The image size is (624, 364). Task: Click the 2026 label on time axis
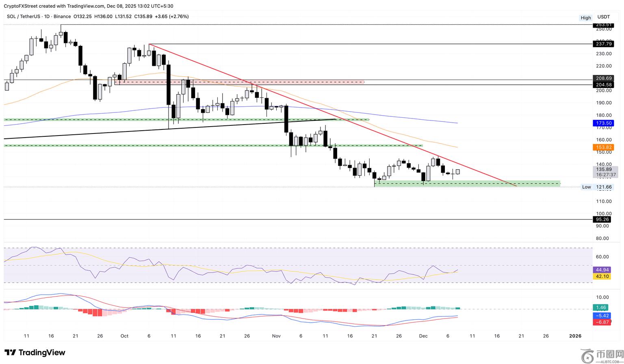coord(575,336)
